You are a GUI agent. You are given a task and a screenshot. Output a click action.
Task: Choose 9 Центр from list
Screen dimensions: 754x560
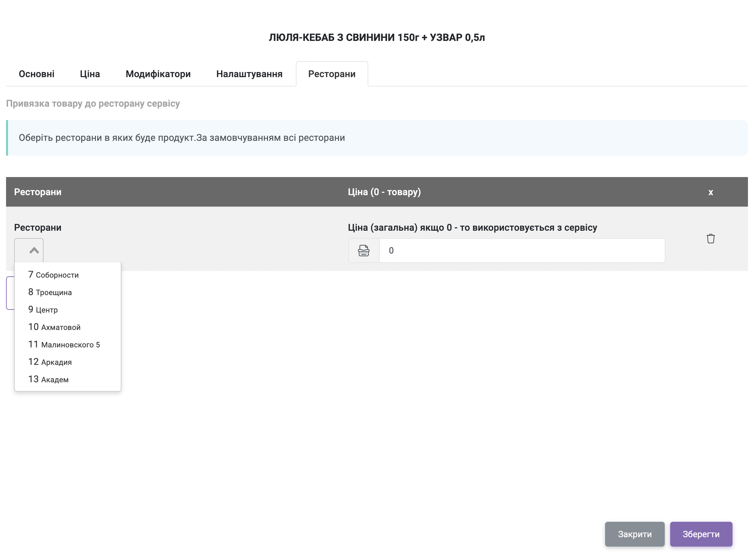43,310
